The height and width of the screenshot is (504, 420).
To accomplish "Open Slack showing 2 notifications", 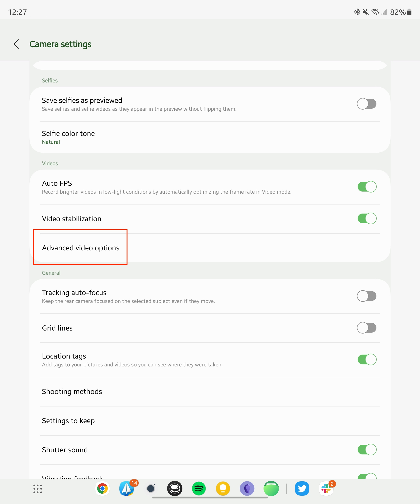I will tap(326, 488).
